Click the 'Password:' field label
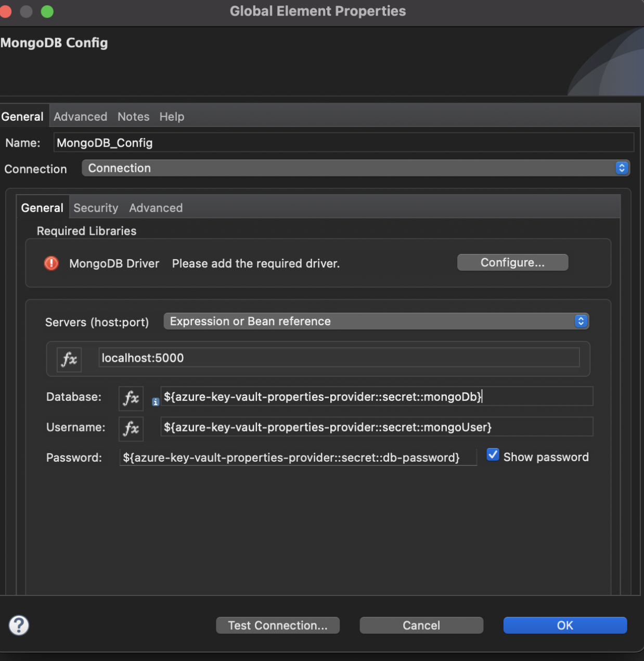The width and height of the screenshot is (644, 661). (x=74, y=457)
